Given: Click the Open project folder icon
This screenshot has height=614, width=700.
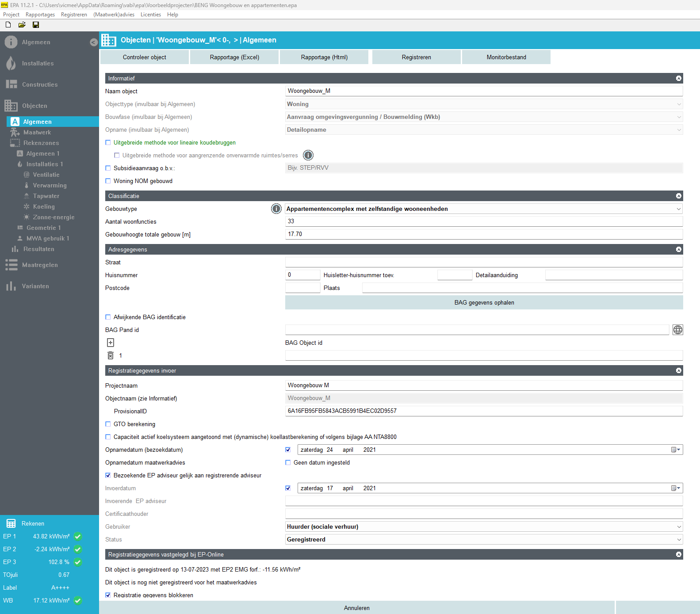Looking at the screenshot, I should point(22,25).
